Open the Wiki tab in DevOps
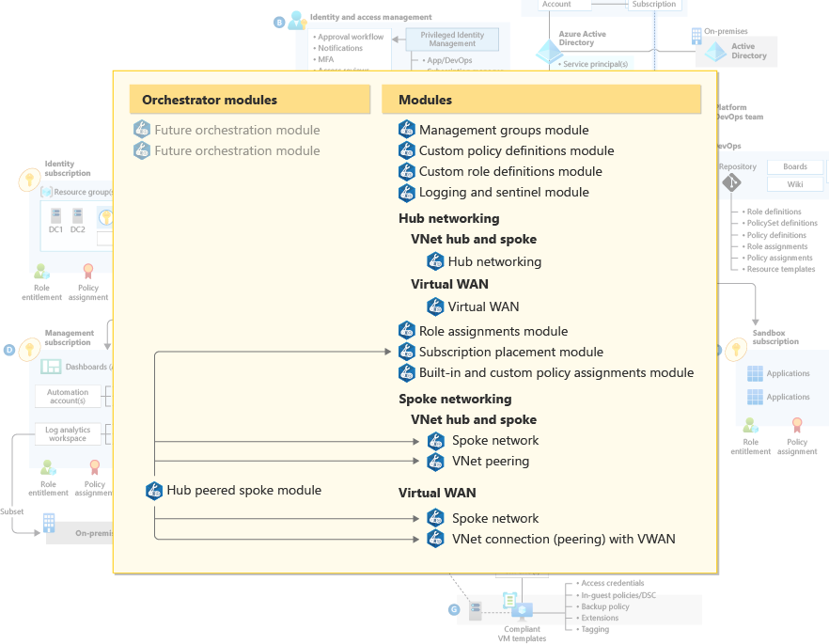This screenshot has height=644, width=829. (x=794, y=184)
